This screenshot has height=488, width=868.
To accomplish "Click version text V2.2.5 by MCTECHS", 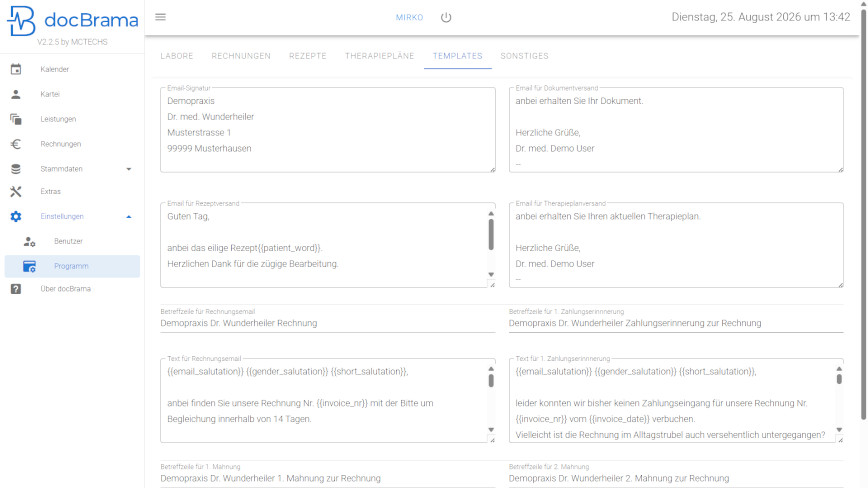I will 73,42.
